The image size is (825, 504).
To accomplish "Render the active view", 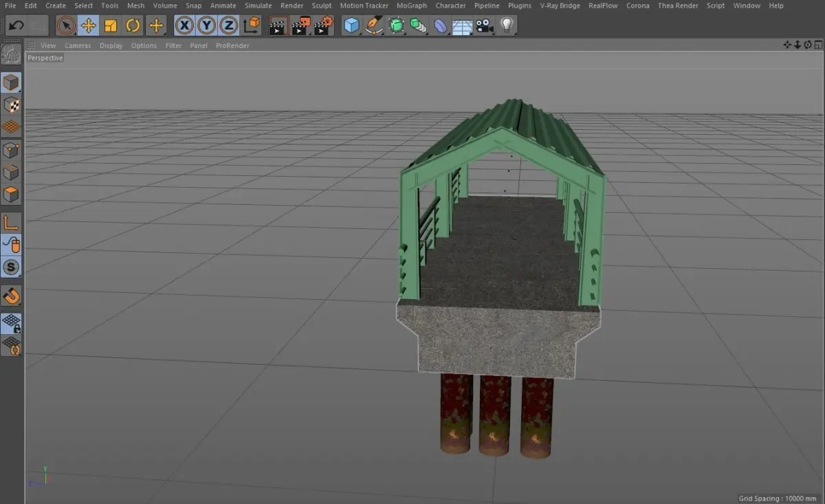I will [x=278, y=26].
